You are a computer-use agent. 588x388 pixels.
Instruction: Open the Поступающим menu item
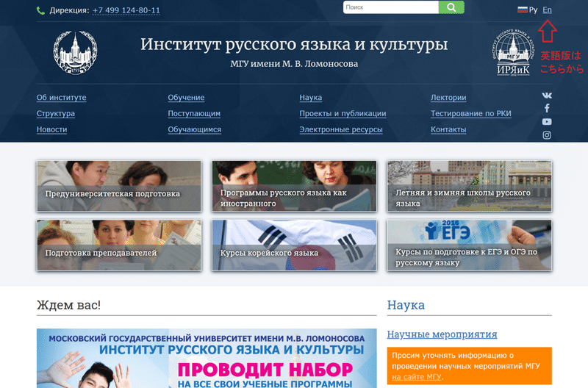tap(194, 114)
